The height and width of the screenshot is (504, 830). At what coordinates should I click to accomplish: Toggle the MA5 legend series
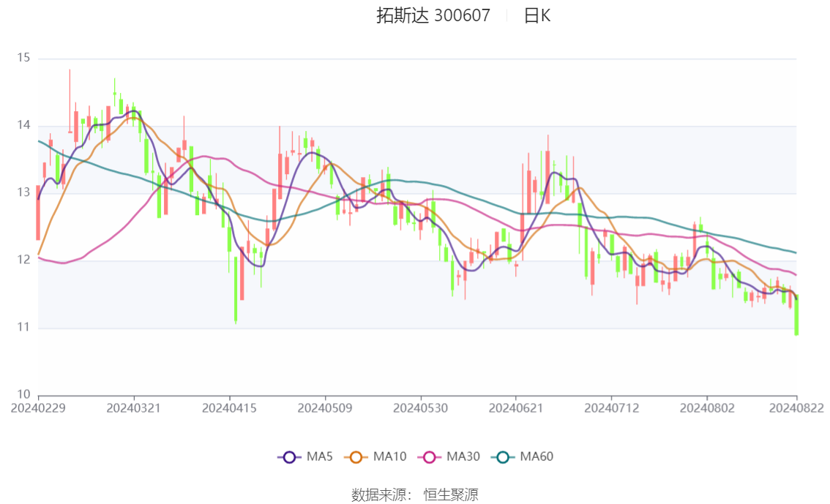pos(305,457)
